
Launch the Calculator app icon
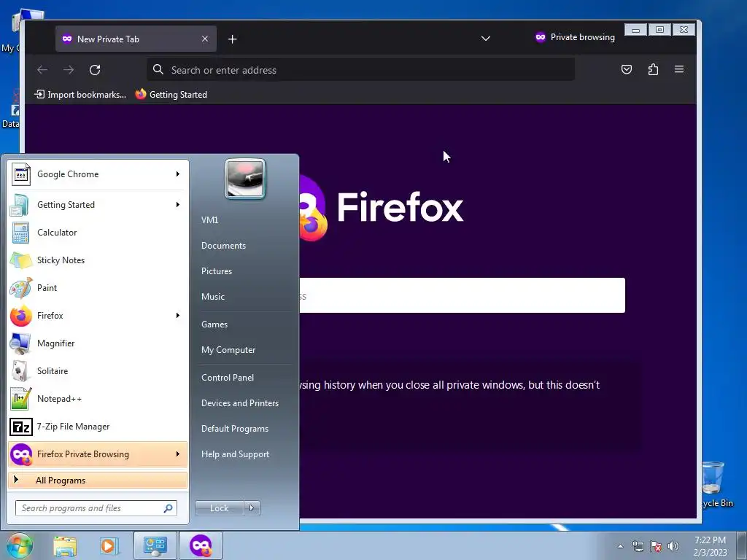(20, 233)
